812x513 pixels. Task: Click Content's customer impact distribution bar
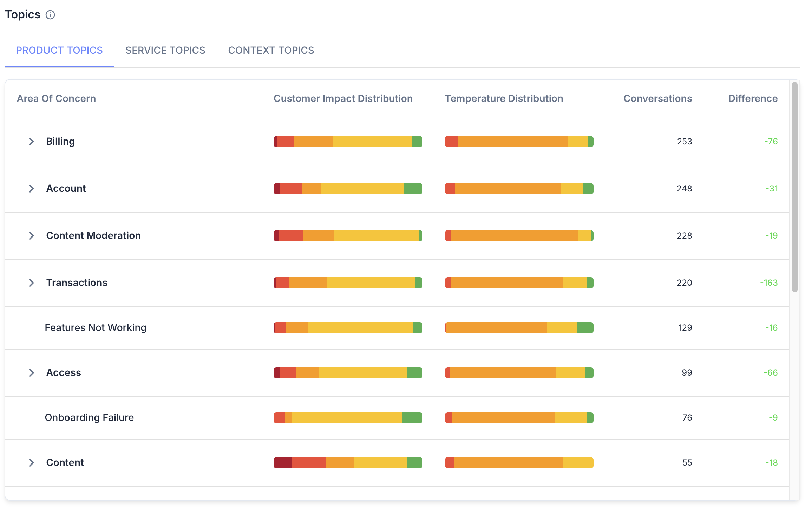(348, 463)
